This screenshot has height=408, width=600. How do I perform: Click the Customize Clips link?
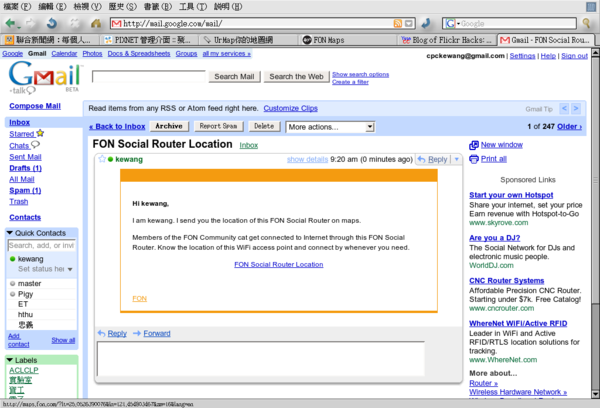[x=290, y=108]
